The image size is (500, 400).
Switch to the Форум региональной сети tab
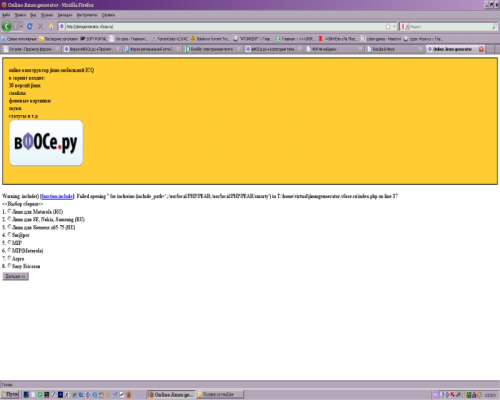[x=152, y=49]
